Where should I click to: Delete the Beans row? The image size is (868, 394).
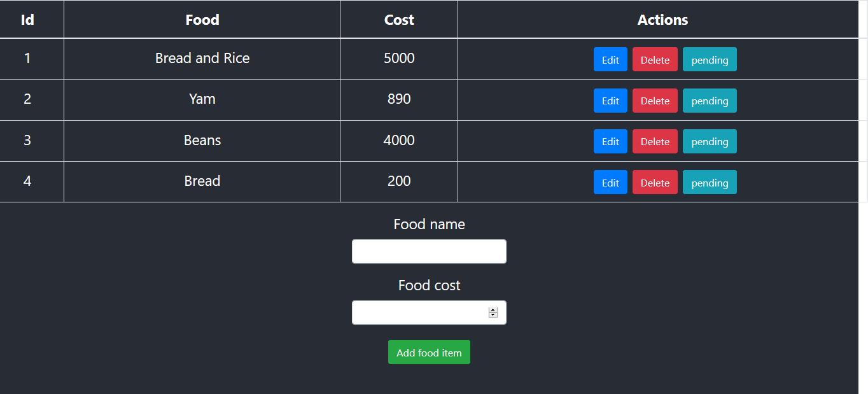click(655, 141)
